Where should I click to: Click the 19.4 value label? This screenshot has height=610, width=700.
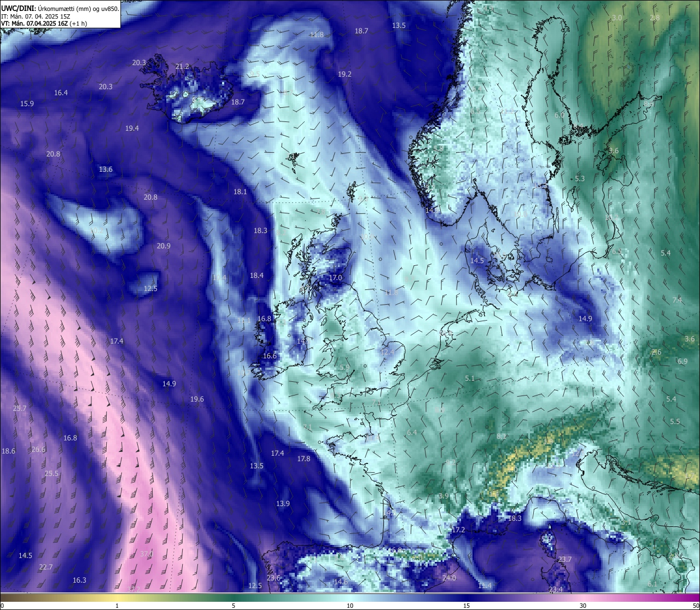pos(132,128)
